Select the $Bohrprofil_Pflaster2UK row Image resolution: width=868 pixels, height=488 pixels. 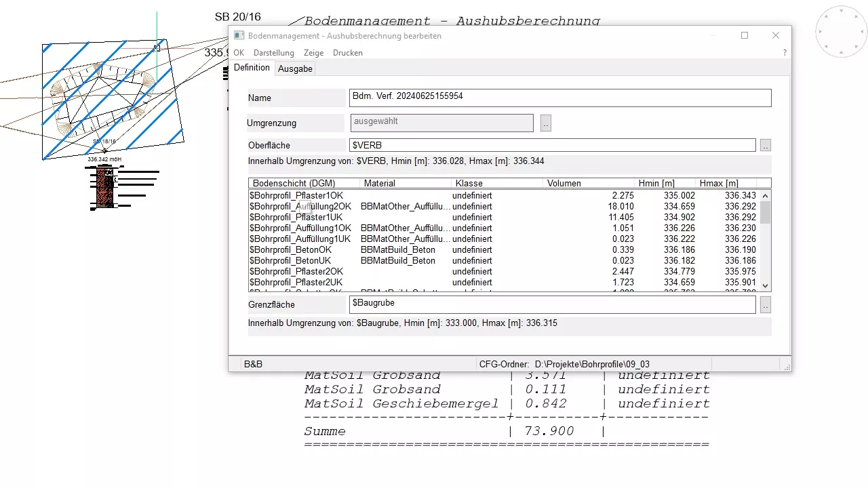(x=504, y=282)
